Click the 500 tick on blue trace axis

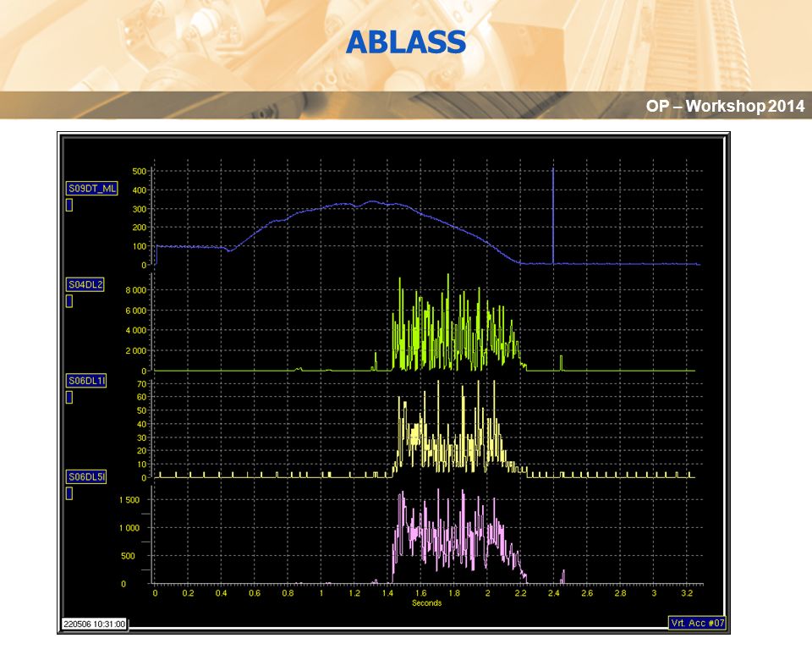pos(140,172)
